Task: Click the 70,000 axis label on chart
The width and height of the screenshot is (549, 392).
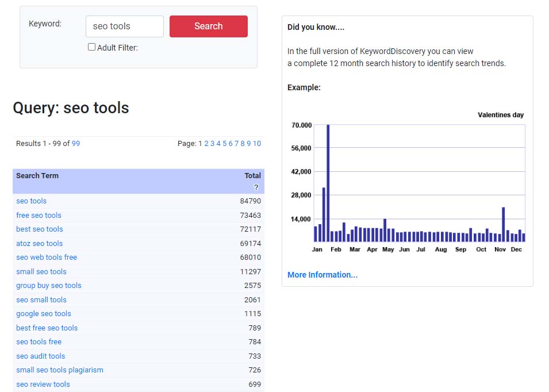Action: [x=301, y=125]
